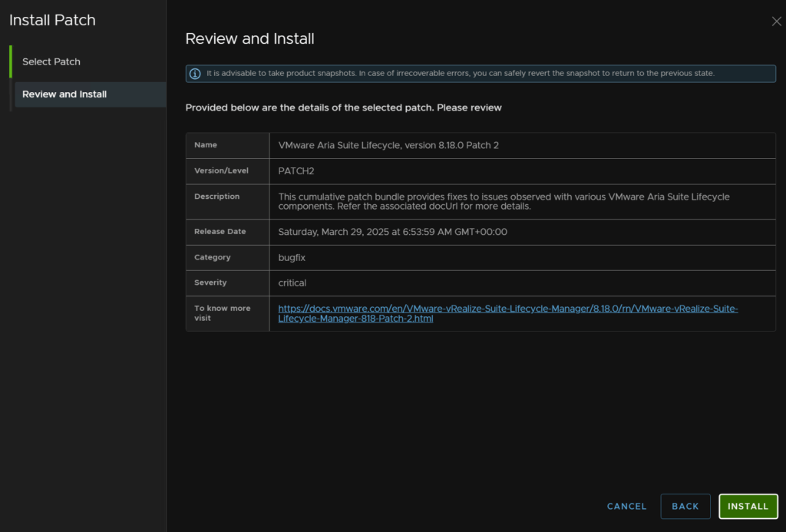Click the info icon in snapshot advisory banner
Image resolution: width=786 pixels, height=532 pixels.
tap(195, 74)
